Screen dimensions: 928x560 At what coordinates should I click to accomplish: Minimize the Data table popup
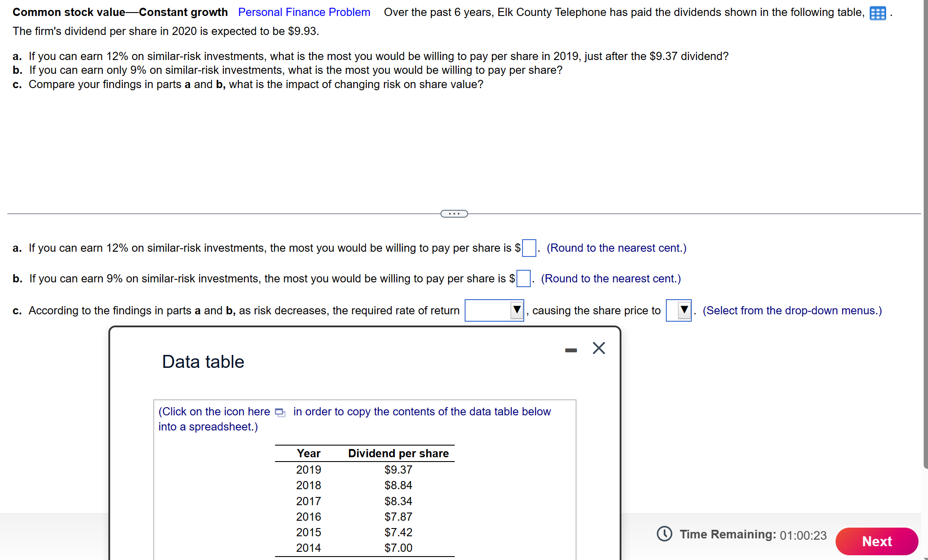click(x=571, y=350)
